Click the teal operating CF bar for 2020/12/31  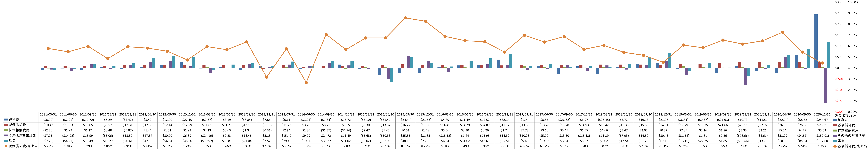828,55
